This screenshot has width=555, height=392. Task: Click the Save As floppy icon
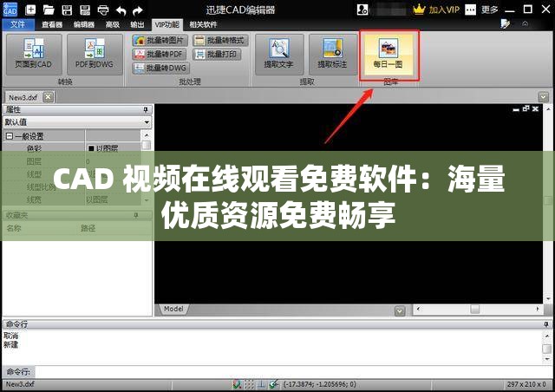point(85,10)
